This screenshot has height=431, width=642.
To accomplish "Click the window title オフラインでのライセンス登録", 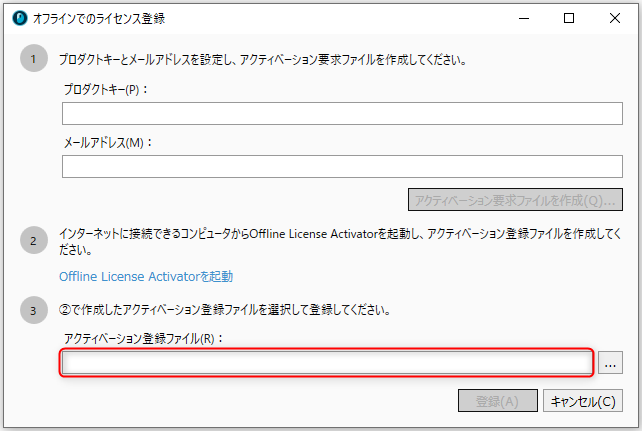I will pos(99,18).
